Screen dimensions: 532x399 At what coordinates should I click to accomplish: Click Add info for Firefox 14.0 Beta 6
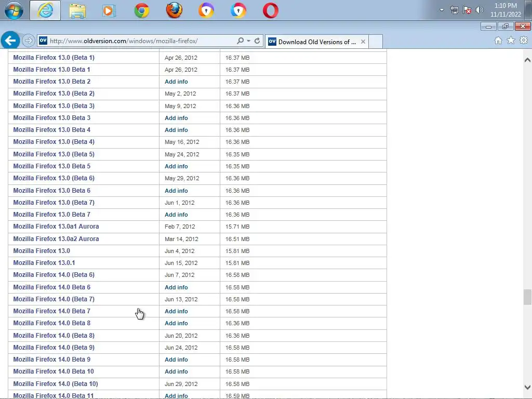click(176, 287)
